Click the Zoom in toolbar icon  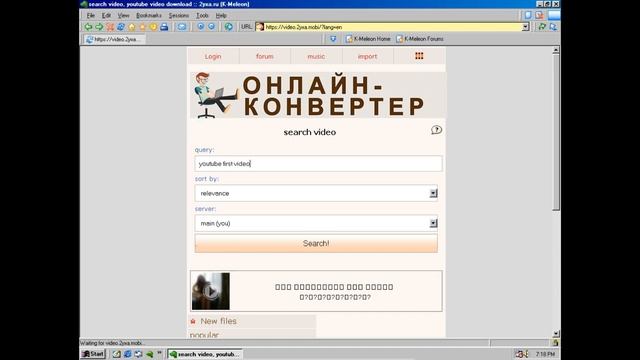pos(201,27)
